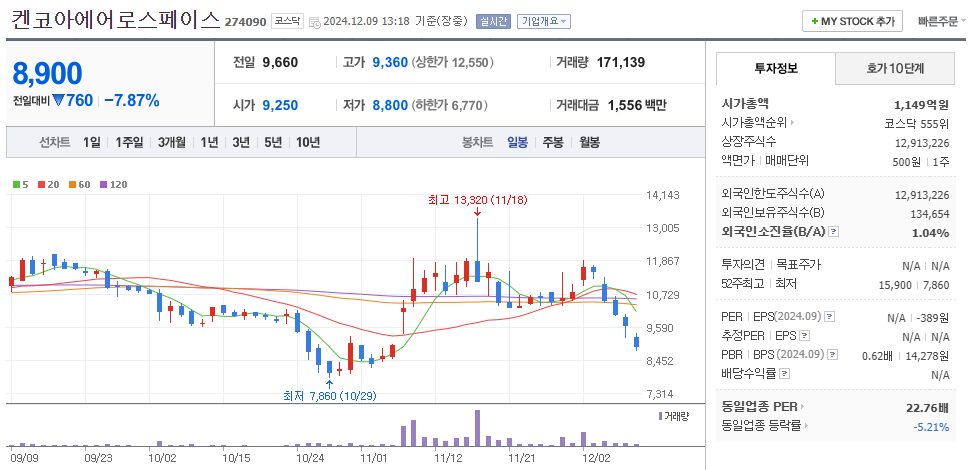This screenshot has height=470, width=968.
Task: Click the help icon beside 배당수익률
Action: [x=785, y=374]
